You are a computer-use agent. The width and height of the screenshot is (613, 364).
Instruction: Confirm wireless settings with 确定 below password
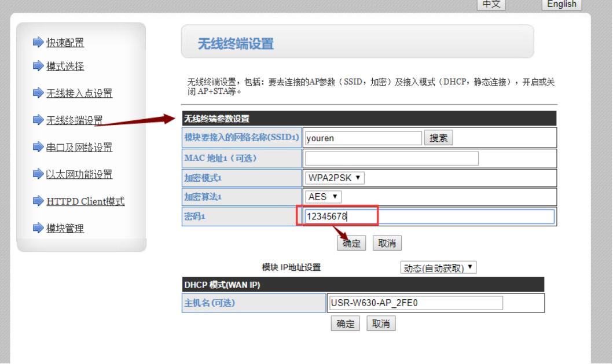[351, 244]
